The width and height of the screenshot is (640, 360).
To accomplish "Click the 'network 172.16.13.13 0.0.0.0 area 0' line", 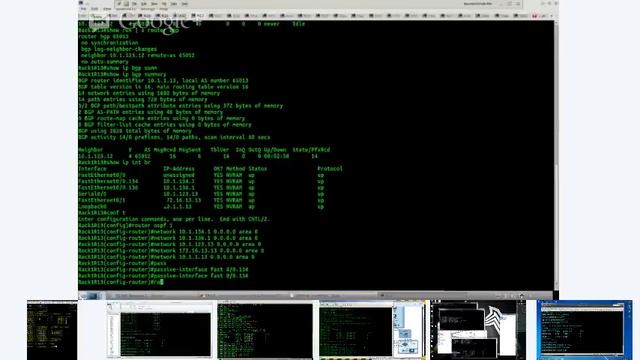I will tap(171, 251).
